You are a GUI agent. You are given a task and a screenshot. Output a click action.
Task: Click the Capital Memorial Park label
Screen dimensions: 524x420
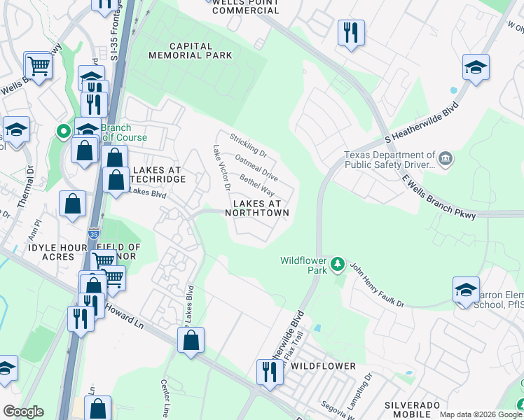tap(191, 50)
